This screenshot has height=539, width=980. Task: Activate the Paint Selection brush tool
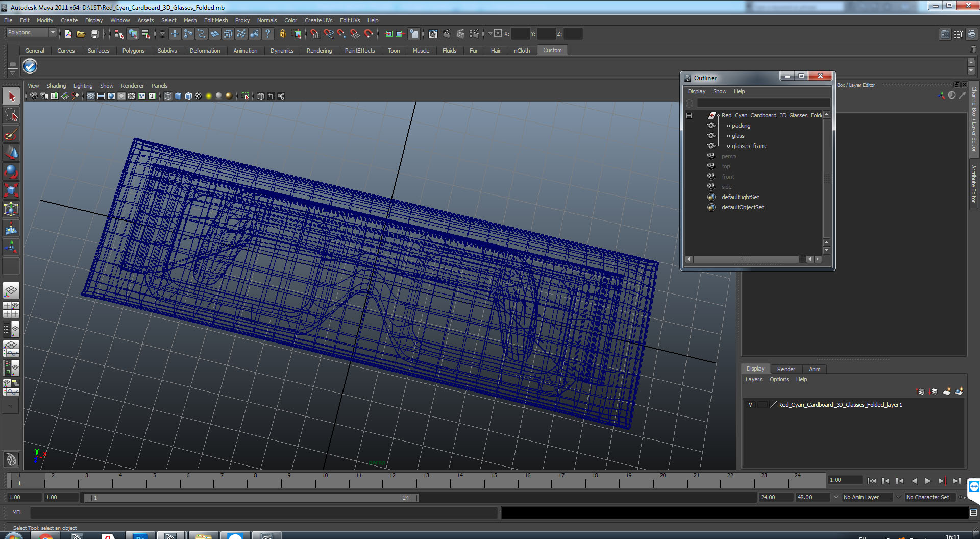(x=11, y=134)
